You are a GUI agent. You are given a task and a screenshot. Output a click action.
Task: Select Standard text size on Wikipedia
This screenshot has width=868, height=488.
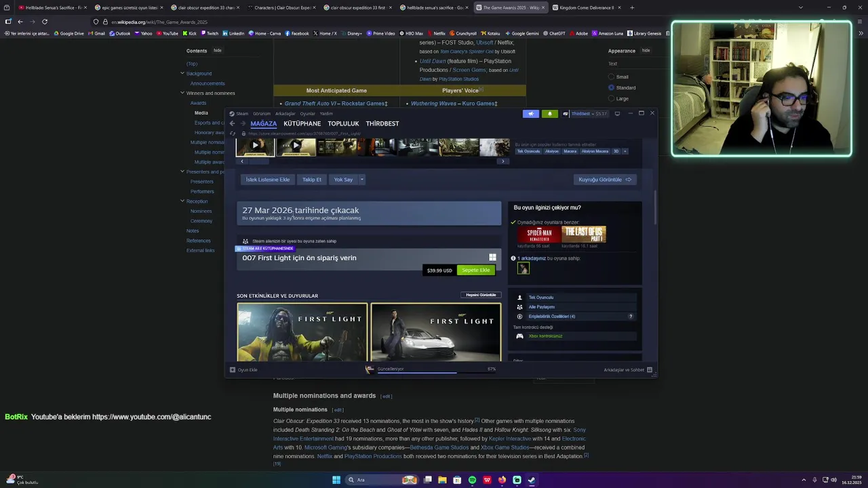611,87
